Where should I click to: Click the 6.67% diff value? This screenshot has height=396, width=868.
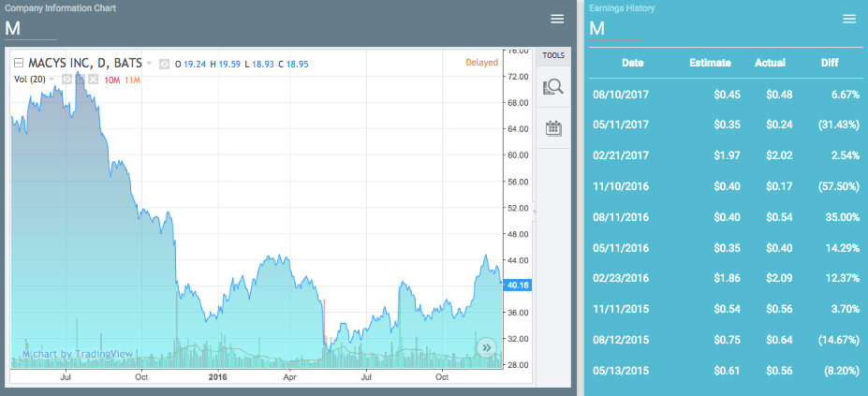click(x=845, y=95)
